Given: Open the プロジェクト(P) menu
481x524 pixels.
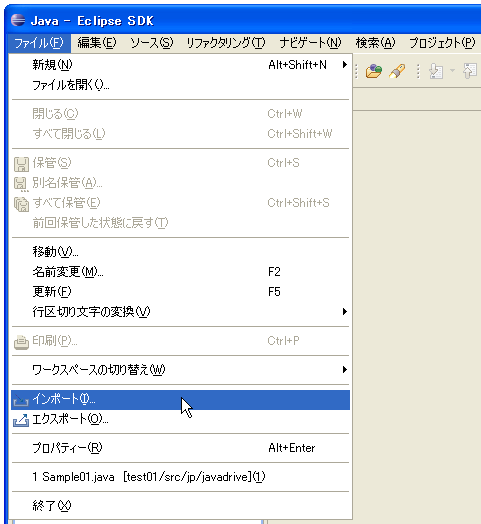Looking at the screenshot, I should tap(442, 43).
